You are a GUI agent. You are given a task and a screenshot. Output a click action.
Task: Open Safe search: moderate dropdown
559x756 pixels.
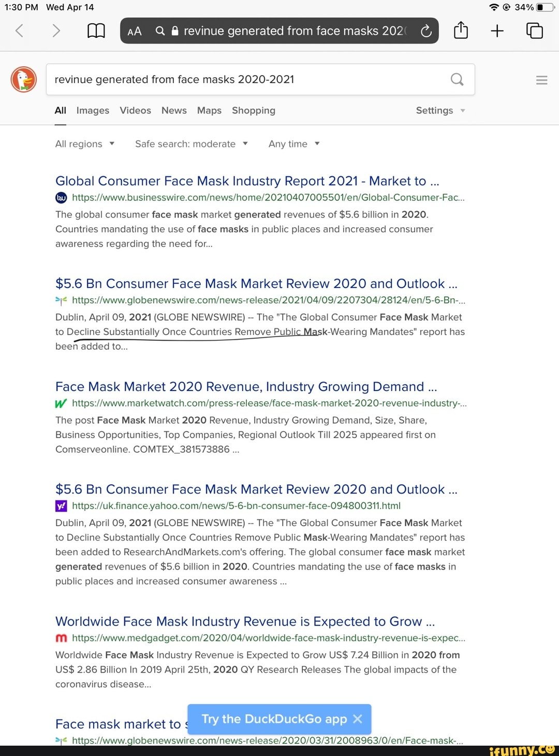pos(192,144)
